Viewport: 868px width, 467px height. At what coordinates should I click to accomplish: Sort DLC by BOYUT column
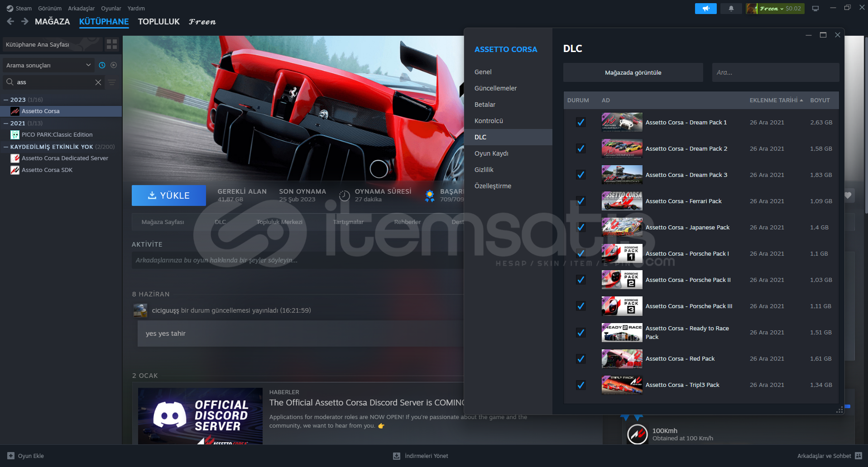coord(820,100)
